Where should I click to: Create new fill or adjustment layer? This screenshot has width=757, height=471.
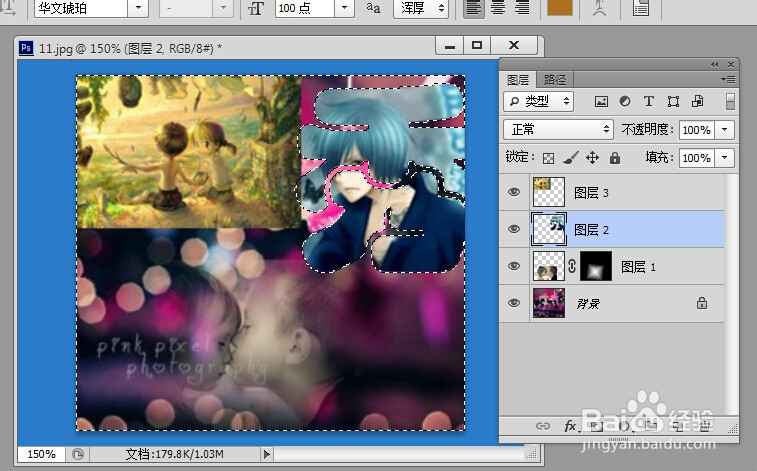[624, 426]
